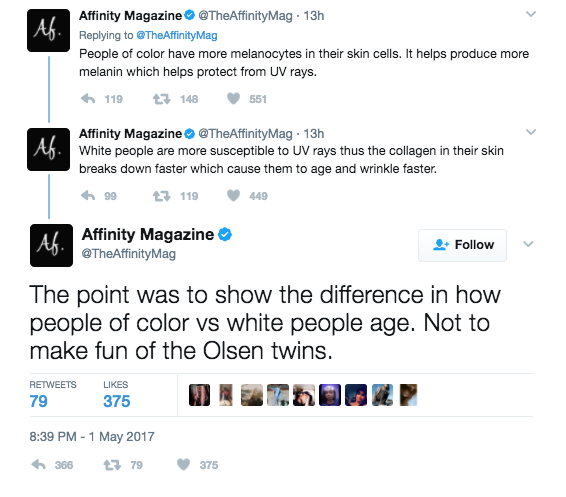Reply to the melanocytes tweet
This screenshot has height=497, width=566.
[x=88, y=99]
